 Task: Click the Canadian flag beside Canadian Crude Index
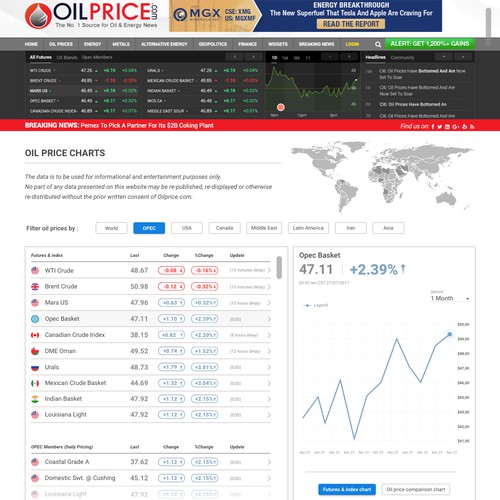35,335
